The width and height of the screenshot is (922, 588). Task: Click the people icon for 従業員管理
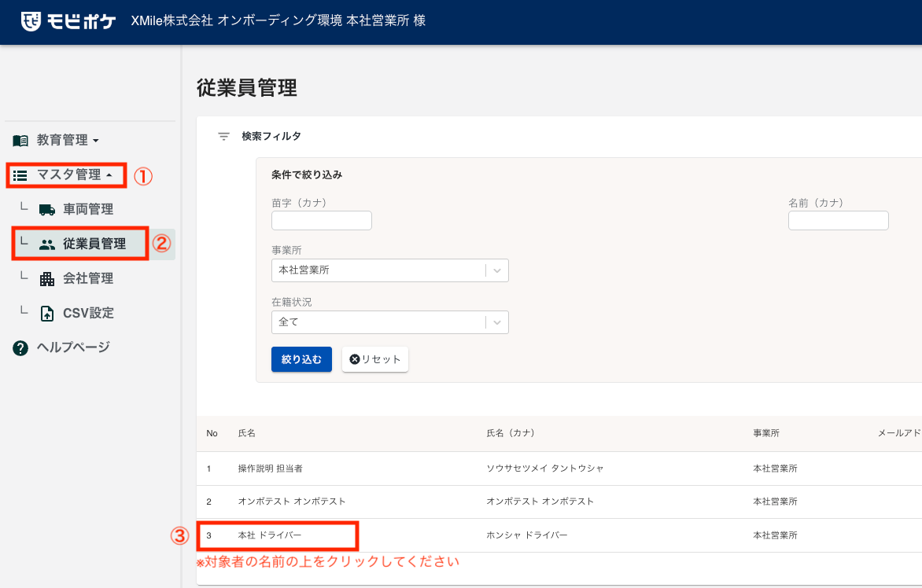(46, 244)
